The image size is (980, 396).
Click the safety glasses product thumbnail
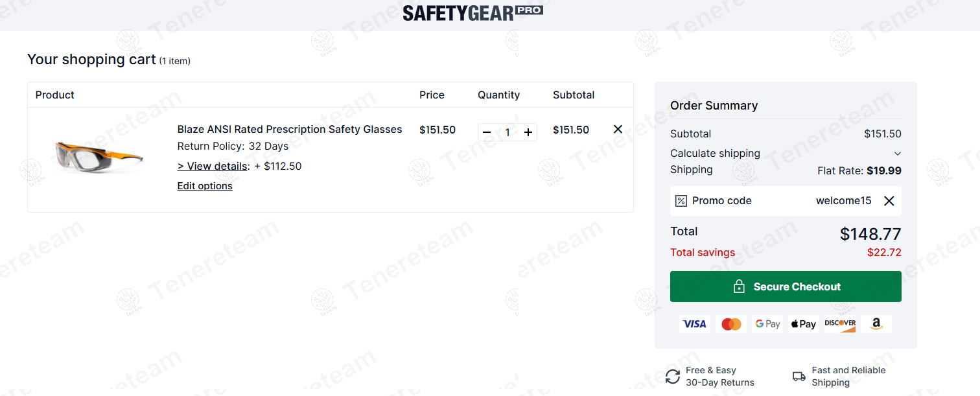click(99, 156)
